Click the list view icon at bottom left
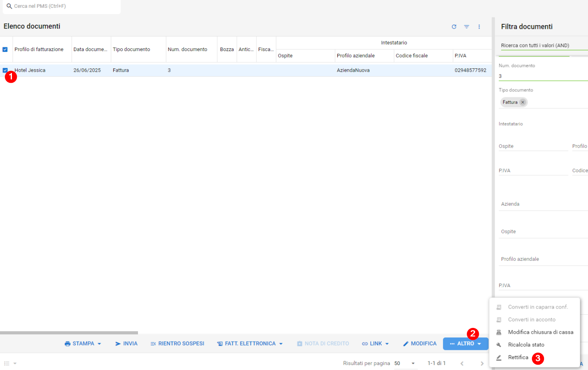 click(x=7, y=363)
